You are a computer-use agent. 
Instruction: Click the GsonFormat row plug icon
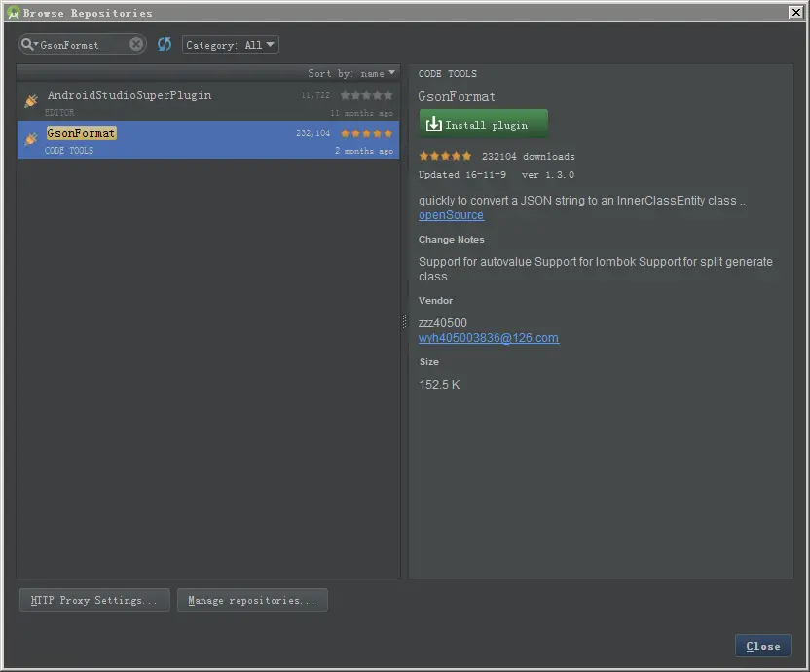[31, 138]
